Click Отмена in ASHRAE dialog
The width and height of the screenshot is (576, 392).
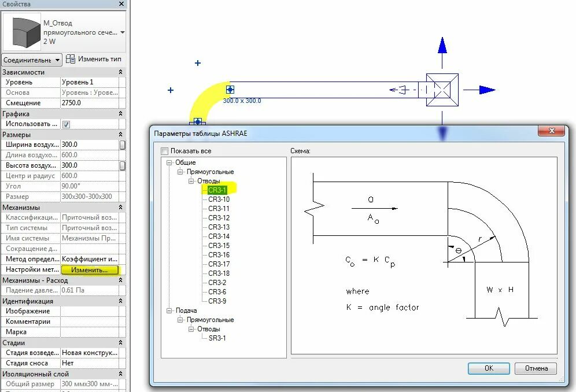pyautogui.click(x=536, y=368)
